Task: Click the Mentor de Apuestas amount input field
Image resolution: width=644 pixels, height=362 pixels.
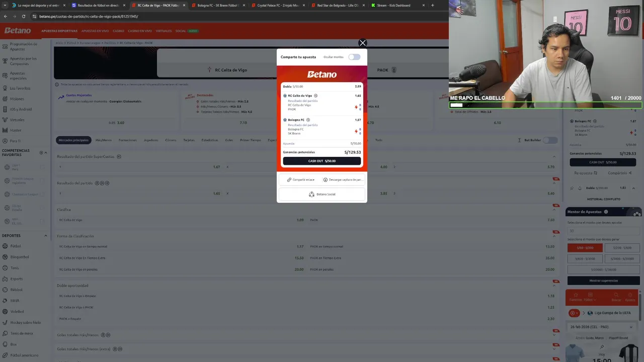Action: pyautogui.click(x=603, y=231)
